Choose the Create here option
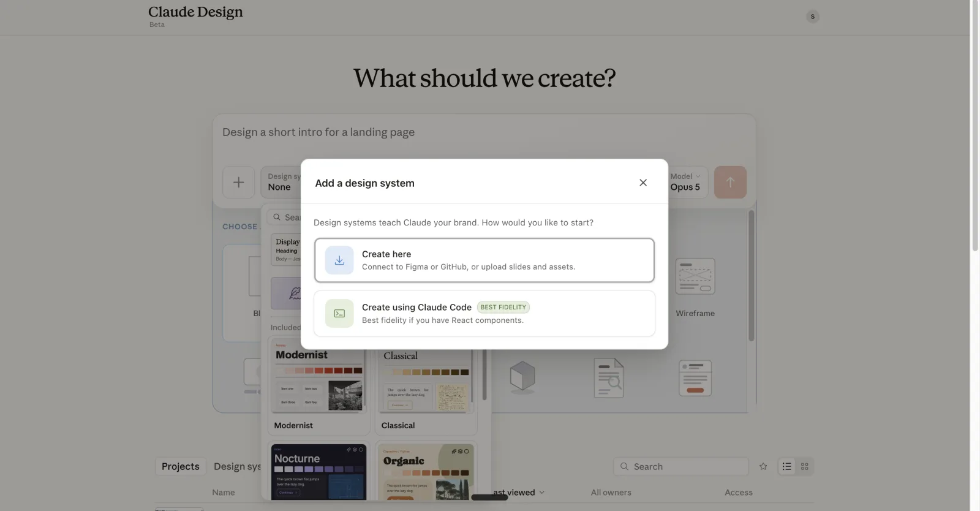Image resolution: width=980 pixels, height=511 pixels. pyautogui.click(x=484, y=260)
